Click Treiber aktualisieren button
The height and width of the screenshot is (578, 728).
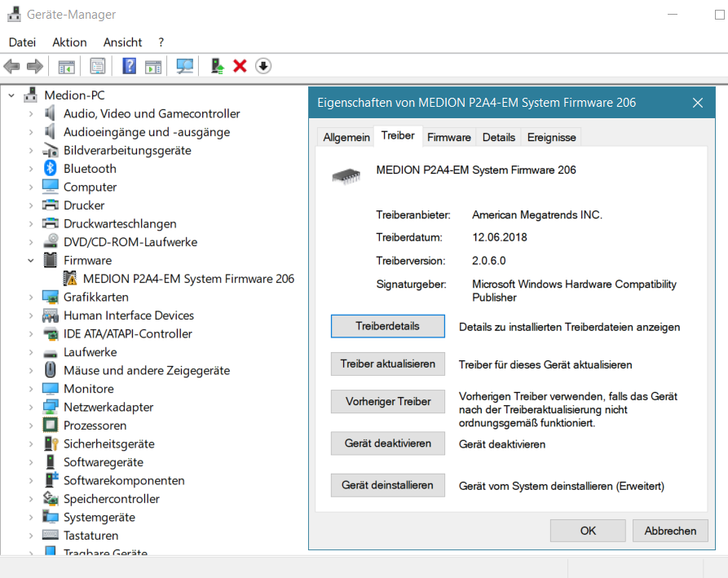[x=388, y=364]
